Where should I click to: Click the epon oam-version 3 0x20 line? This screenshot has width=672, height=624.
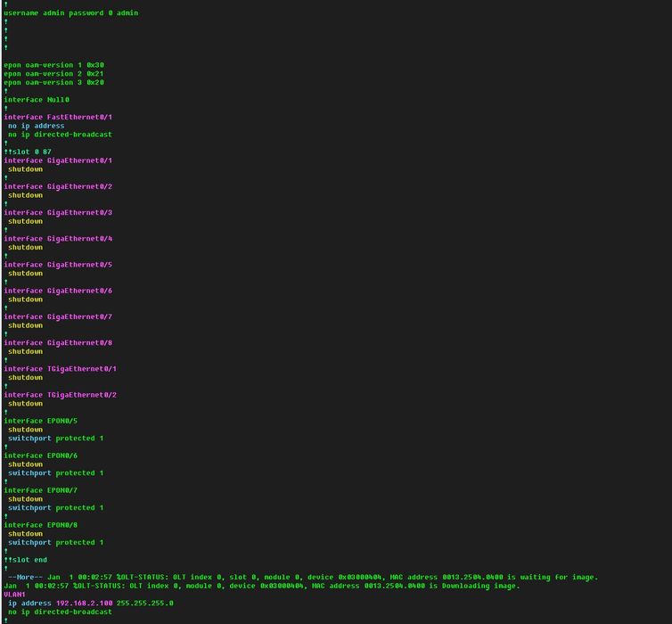[x=53, y=83]
